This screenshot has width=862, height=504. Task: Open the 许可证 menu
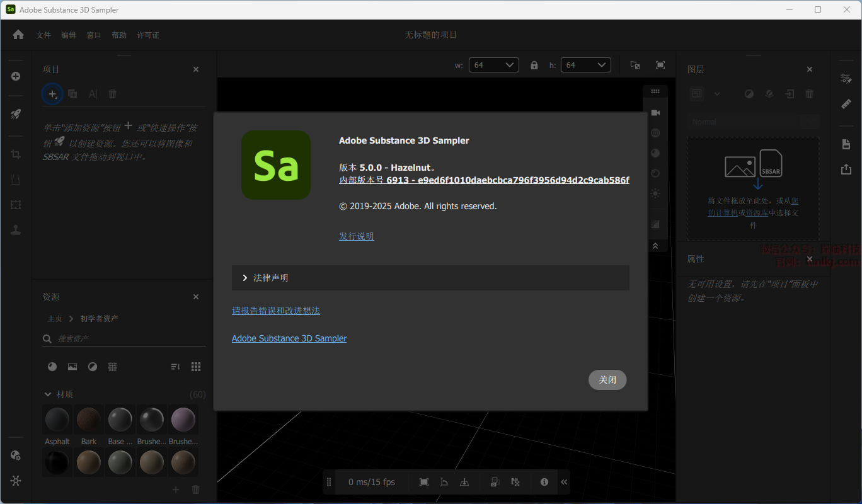148,35
